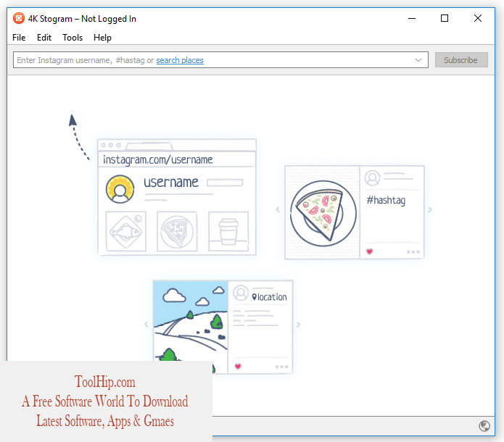The image size is (504, 442).
Task: Click the Subscribe button
Action: tap(461, 60)
